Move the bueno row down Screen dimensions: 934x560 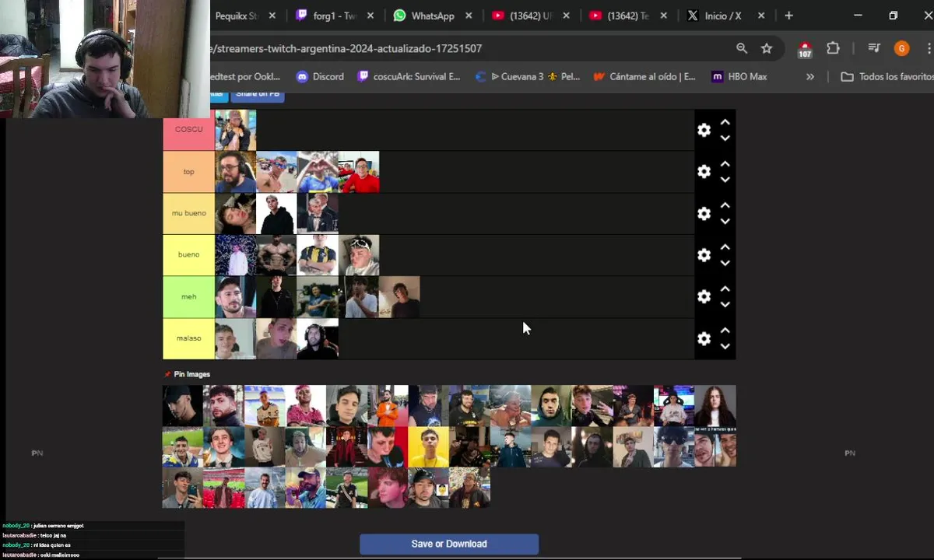pyautogui.click(x=725, y=263)
